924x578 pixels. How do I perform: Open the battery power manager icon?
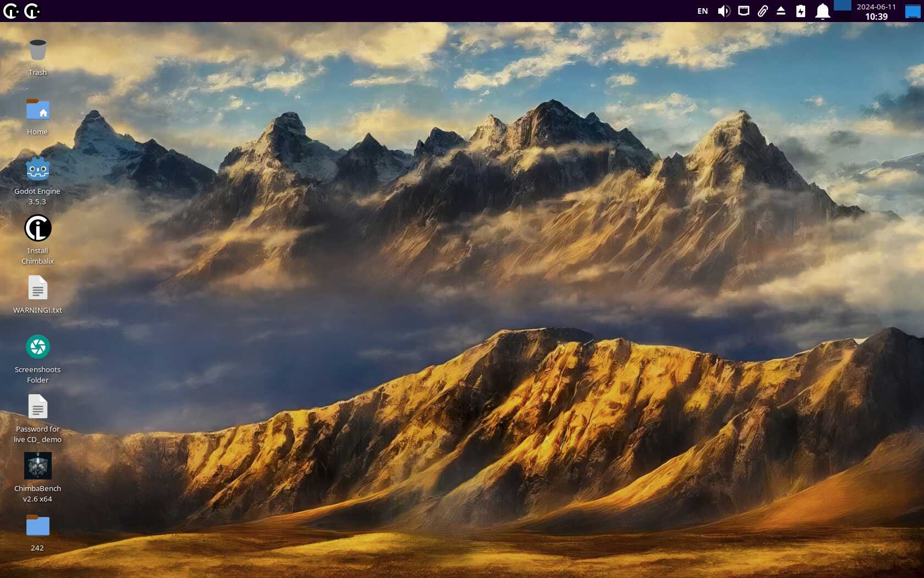(801, 11)
